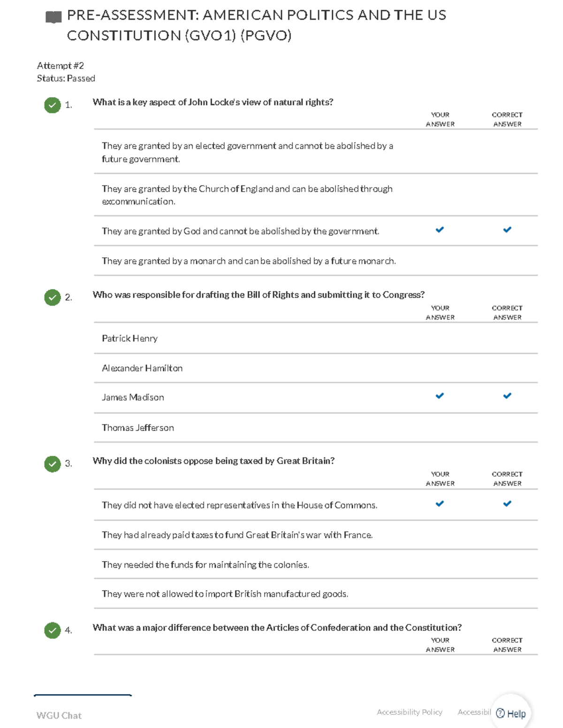563x728 pixels.
Task: Click your answer checkmark for James Madison
Action: click(440, 396)
